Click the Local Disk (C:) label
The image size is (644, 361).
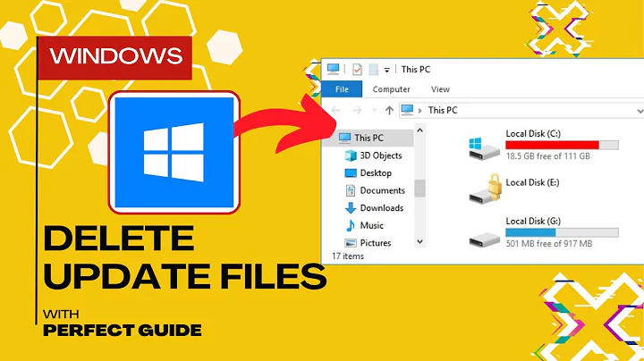pyautogui.click(x=533, y=134)
